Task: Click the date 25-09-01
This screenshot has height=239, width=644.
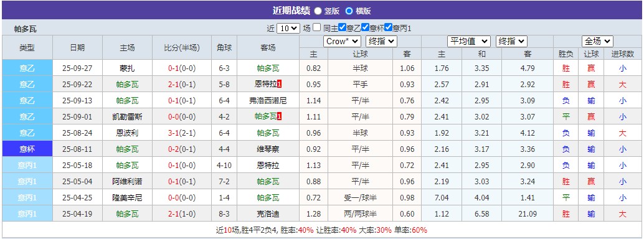Action: coord(77,116)
